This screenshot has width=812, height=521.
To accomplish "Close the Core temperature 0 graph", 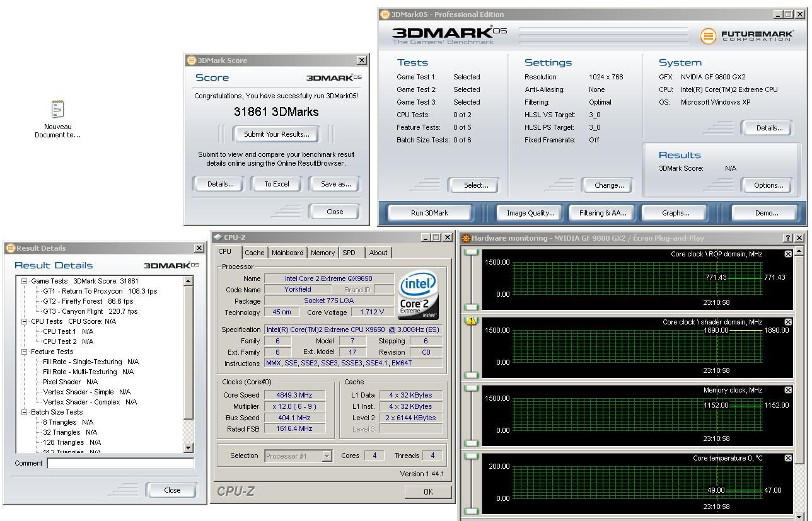I will (788, 458).
